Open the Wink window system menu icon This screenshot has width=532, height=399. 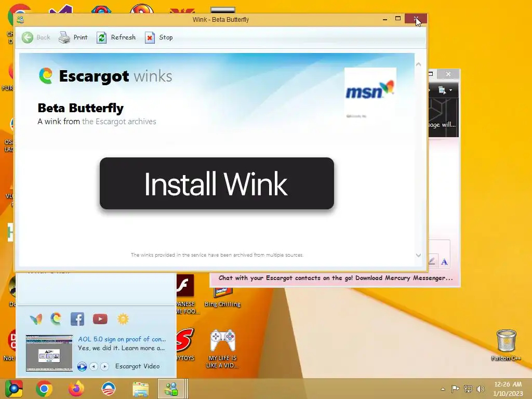coord(20,19)
